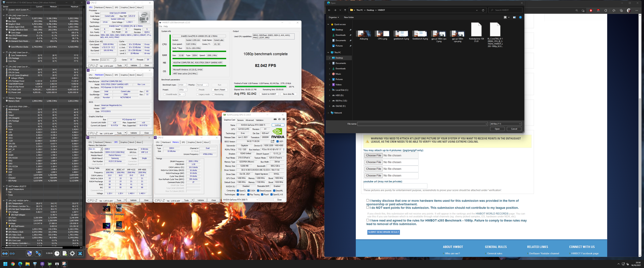Click Save data file button
Screen dimensions: 644x268
[288, 94]
